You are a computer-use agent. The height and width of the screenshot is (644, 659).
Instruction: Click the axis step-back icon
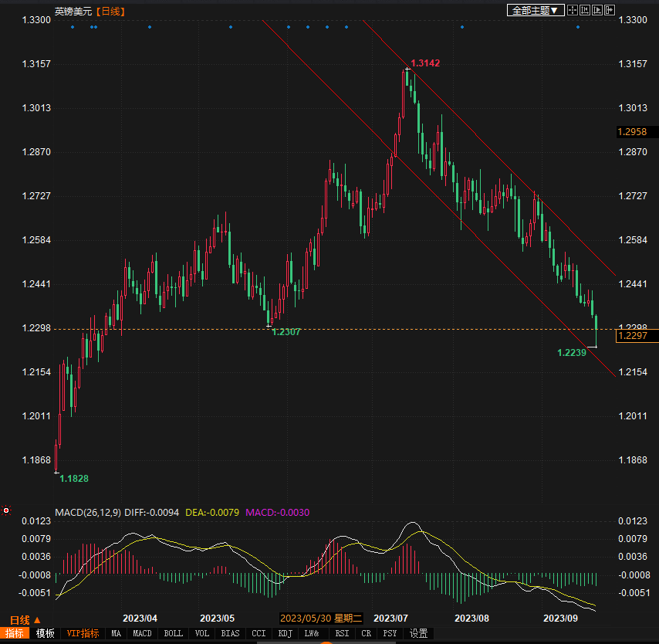(x=585, y=11)
